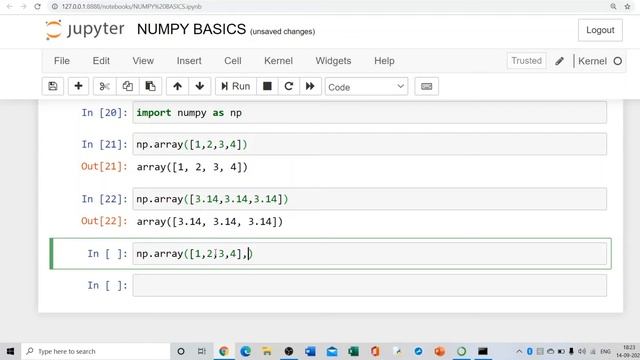
Task: Open the Kernel menu
Action: 278,61
